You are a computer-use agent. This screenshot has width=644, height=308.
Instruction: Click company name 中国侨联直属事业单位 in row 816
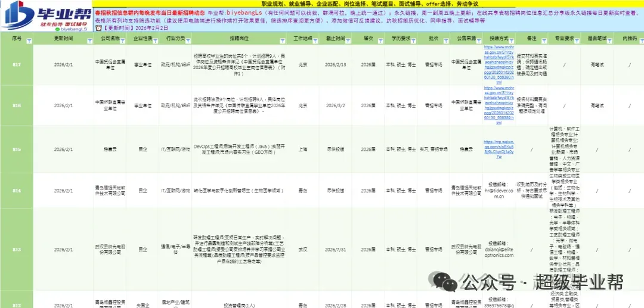110,105
